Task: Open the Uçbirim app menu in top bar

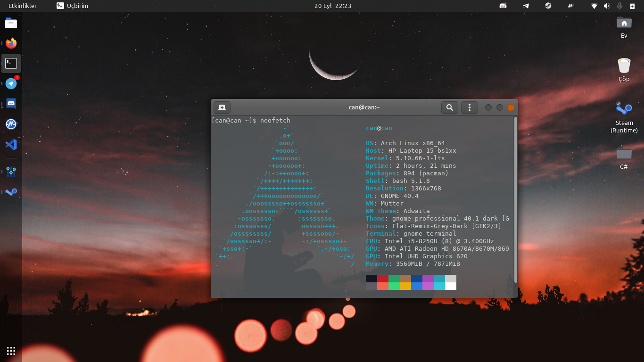Action: pos(72,6)
